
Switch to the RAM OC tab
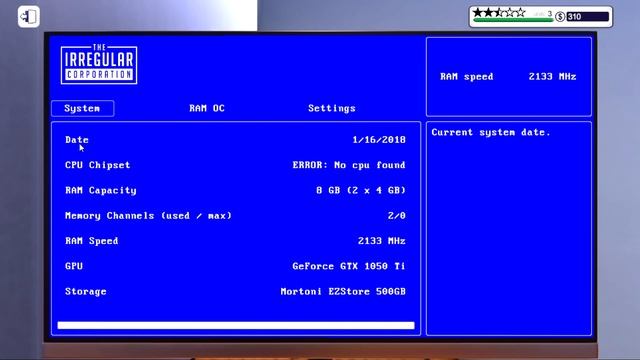pyautogui.click(x=207, y=108)
